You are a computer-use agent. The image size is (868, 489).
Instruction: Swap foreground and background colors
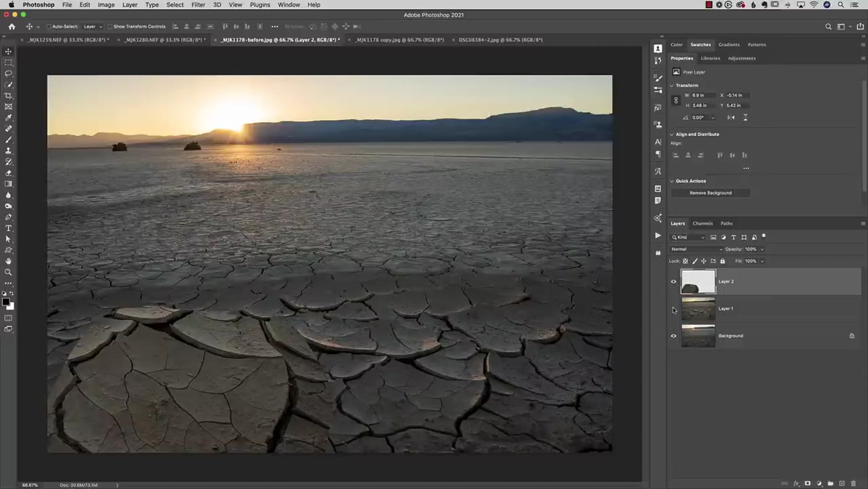[12, 294]
